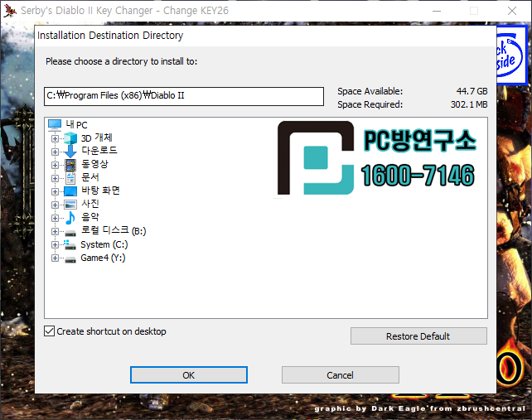Select the 동영상 film strip icon

click(x=70, y=165)
